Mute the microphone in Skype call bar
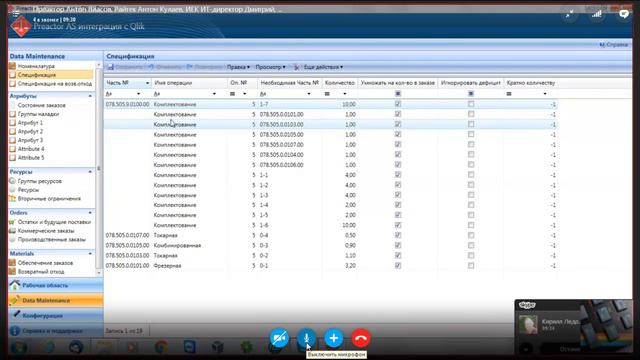Image resolution: width=640 pixels, height=360 pixels. point(306,338)
